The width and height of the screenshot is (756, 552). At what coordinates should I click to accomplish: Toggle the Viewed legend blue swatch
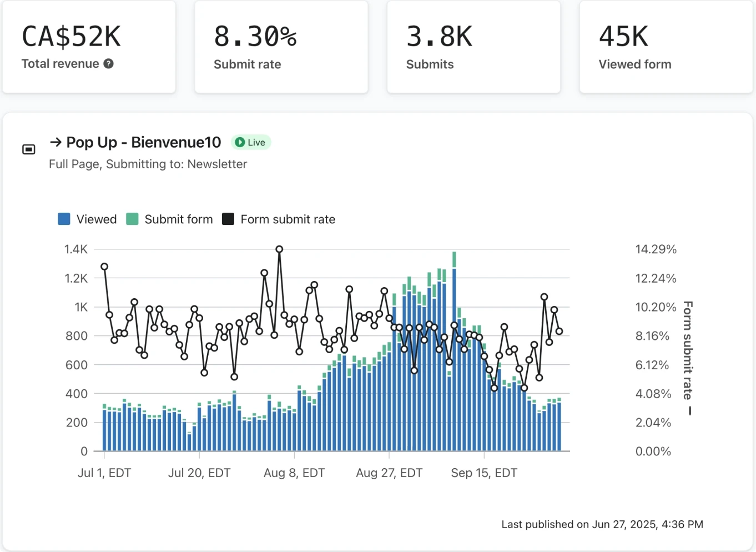(64, 219)
